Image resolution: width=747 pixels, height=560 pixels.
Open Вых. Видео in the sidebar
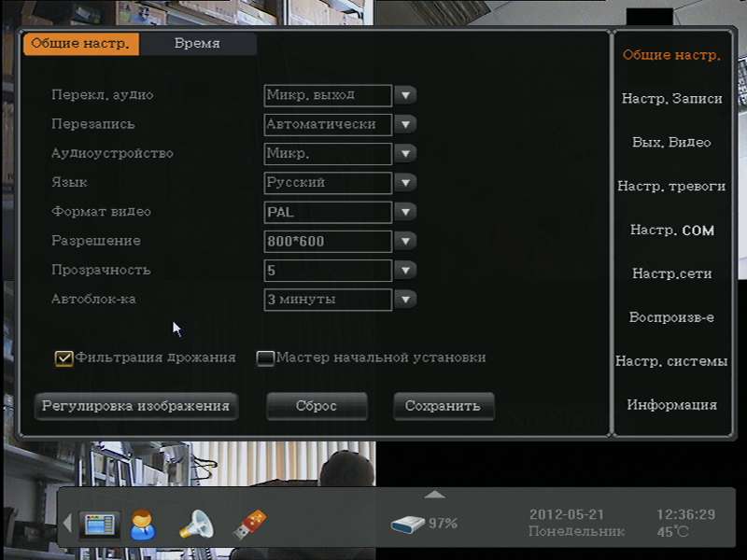[671, 143]
